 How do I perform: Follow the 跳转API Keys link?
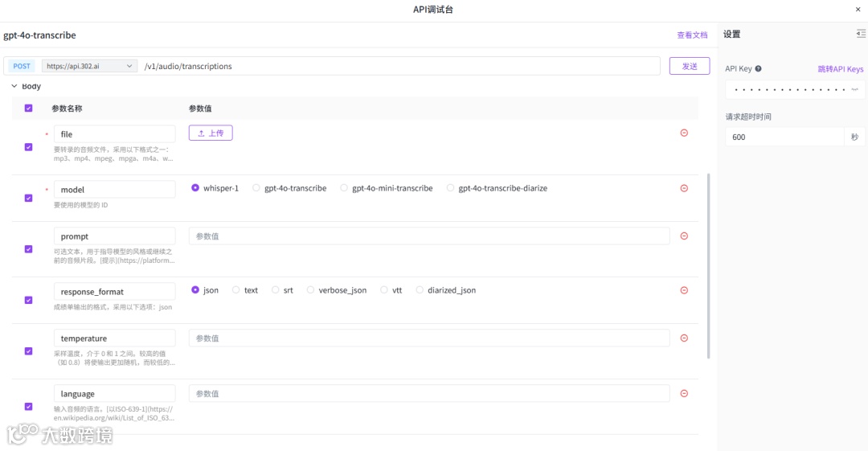pyautogui.click(x=841, y=68)
